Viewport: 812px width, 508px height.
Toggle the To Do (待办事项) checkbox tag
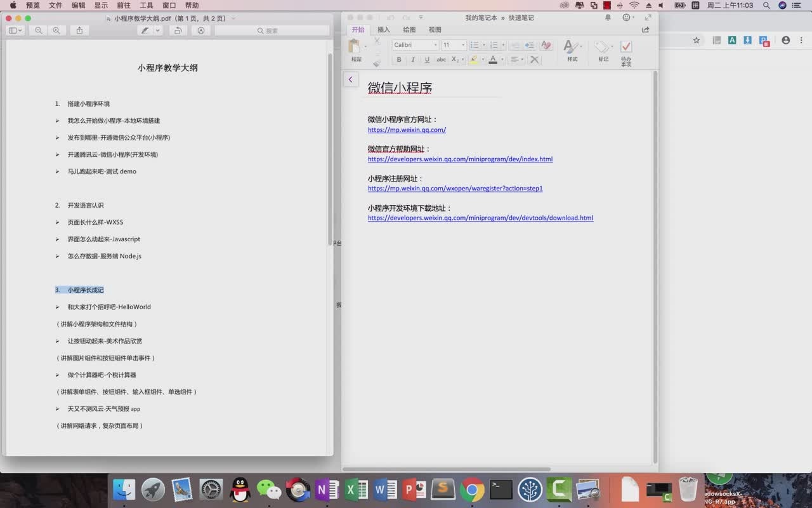(x=626, y=53)
